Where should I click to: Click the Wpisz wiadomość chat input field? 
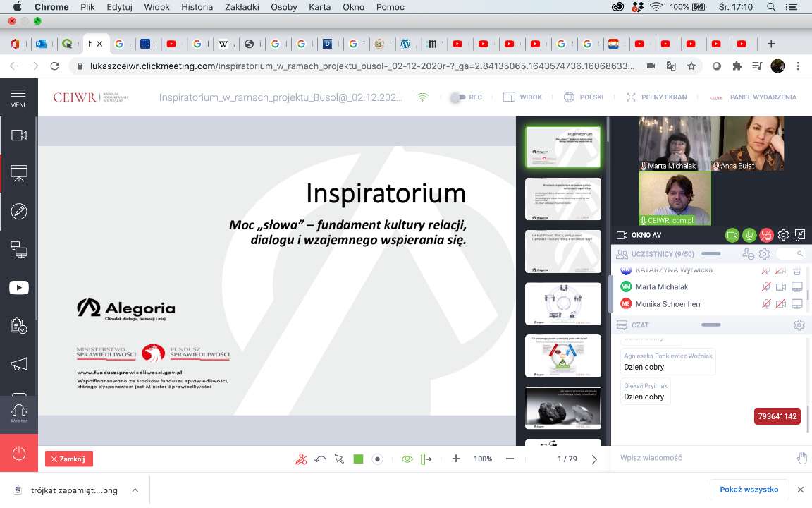pos(705,458)
